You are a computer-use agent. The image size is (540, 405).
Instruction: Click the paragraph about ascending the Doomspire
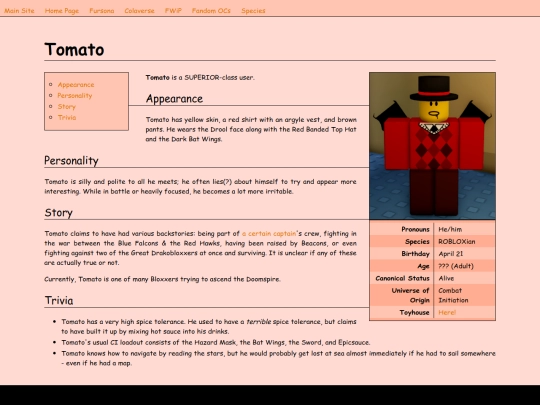[162, 279]
